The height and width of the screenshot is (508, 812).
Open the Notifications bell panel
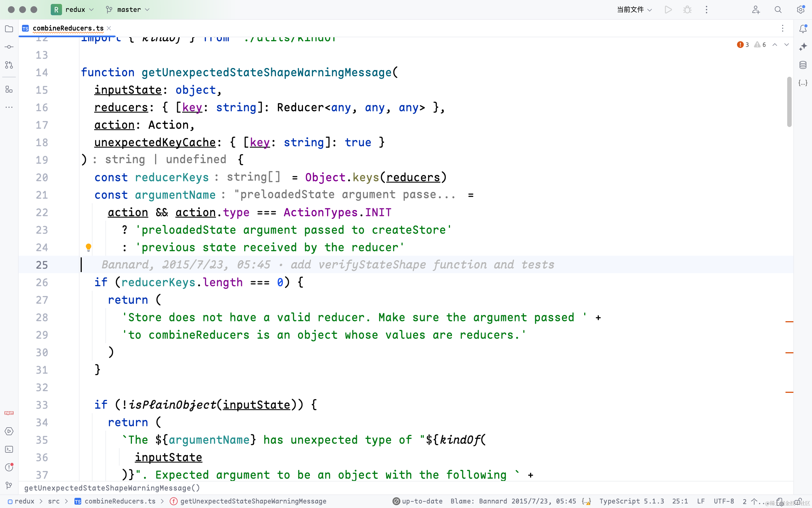(x=803, y=29)
